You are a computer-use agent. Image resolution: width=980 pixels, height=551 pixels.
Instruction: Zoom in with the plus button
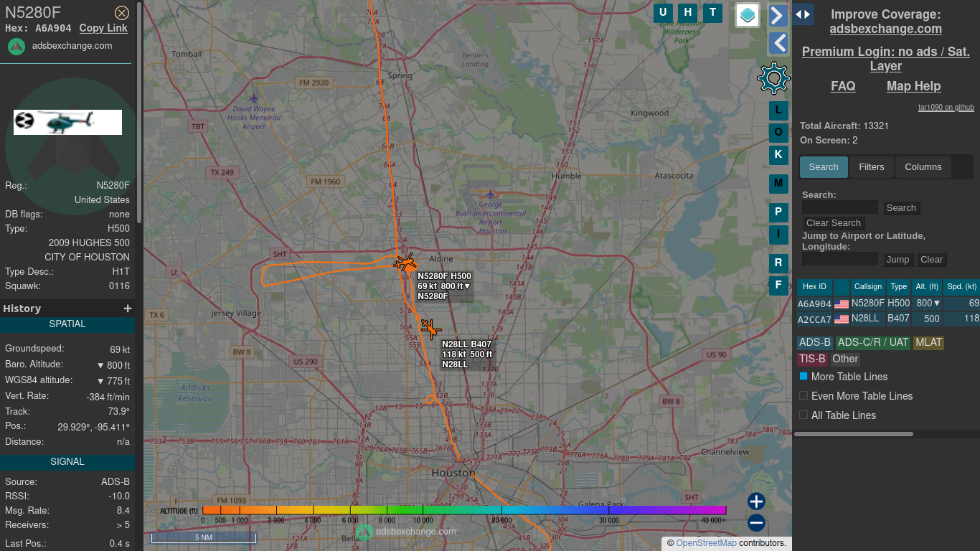(756, 501)
